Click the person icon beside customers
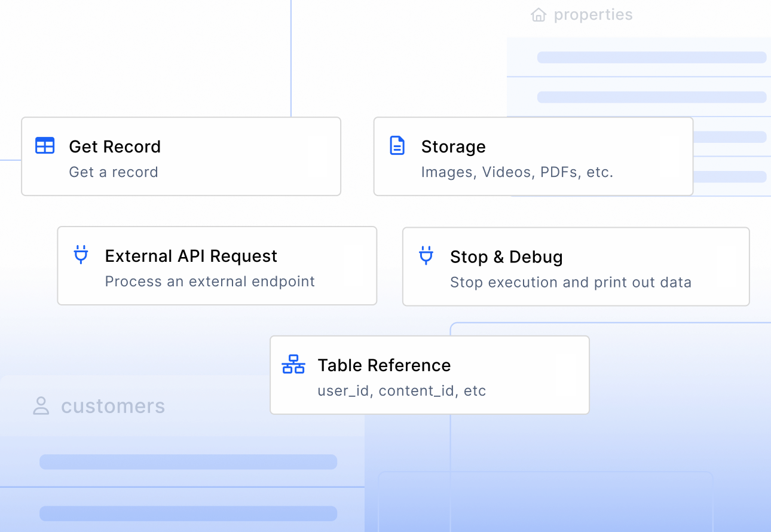The height and width of the screenshot is (532, 771). point(41,405)
